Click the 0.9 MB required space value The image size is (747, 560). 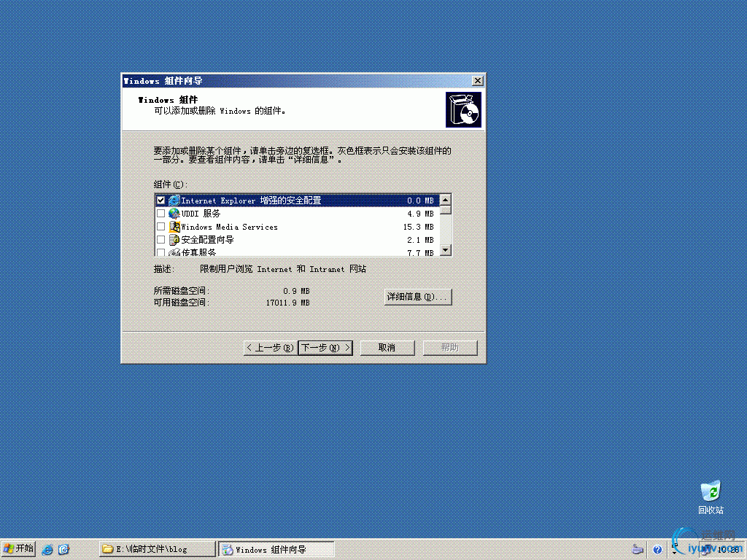pos(296,291)
